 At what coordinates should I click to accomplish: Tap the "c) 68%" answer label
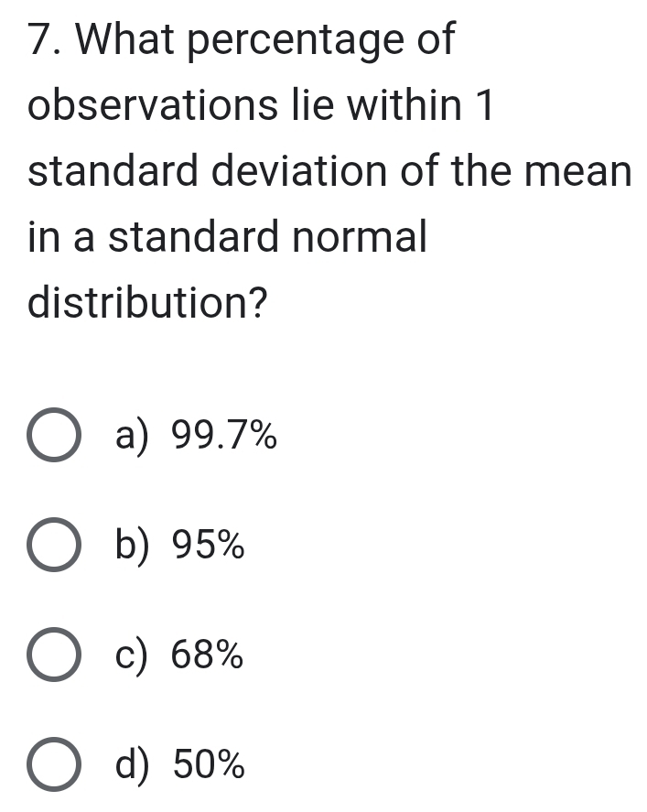point(179,656)
